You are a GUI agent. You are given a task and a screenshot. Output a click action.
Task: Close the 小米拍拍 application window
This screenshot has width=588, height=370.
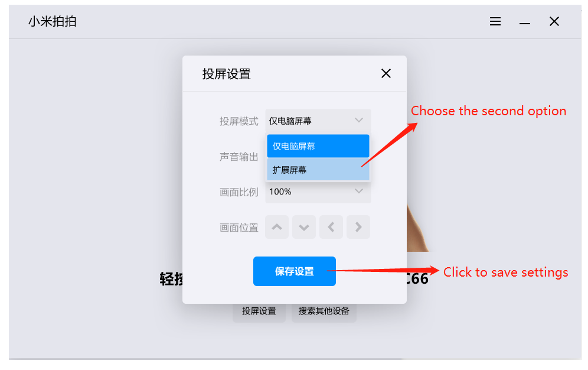pos(554,21)
